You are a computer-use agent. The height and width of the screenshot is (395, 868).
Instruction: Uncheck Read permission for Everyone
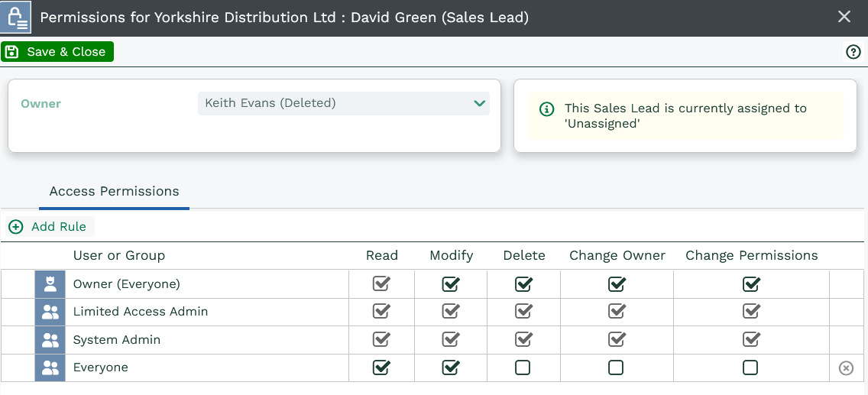381,367
